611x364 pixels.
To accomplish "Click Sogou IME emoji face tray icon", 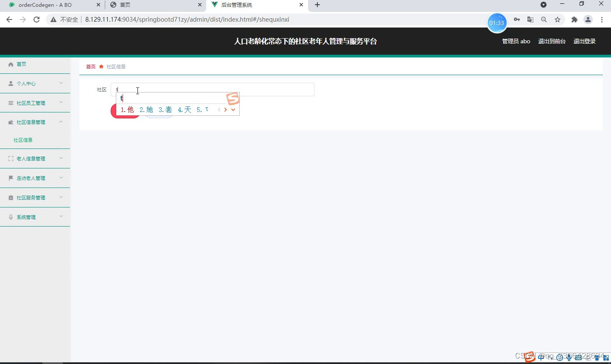I will point(560,358).
